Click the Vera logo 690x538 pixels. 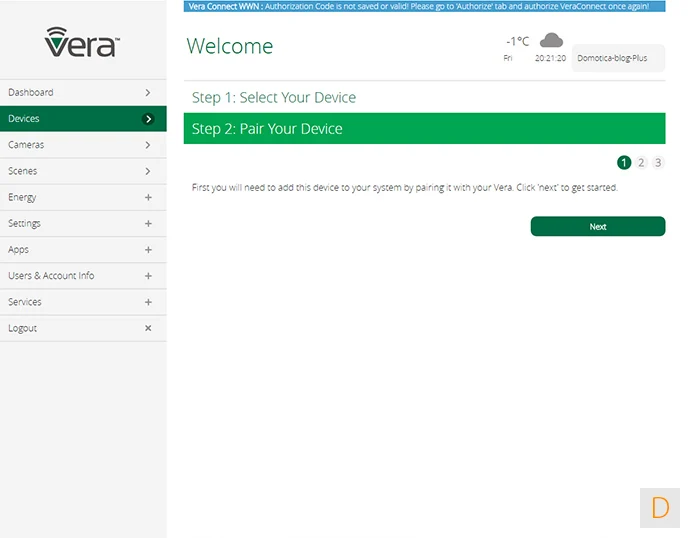point(82,42)
